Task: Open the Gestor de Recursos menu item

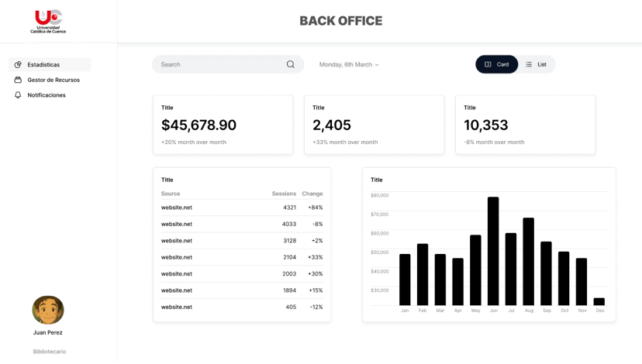Action: (x=50, y=80)
